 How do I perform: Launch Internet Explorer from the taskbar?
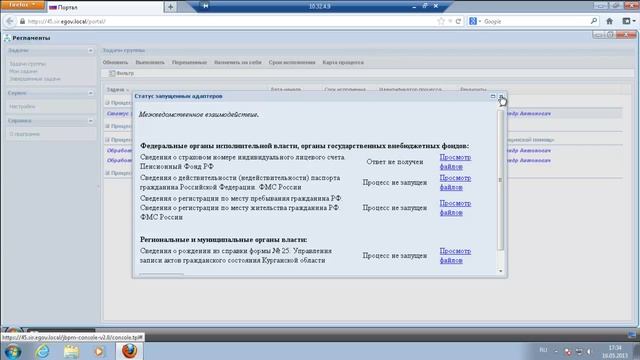(42, 351)
